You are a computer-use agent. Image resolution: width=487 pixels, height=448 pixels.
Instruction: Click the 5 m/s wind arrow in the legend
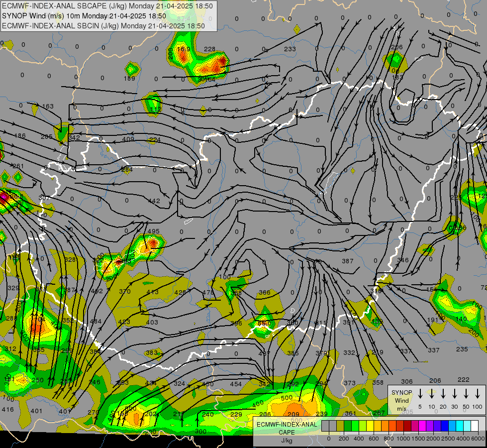click(x=420, y=394)
